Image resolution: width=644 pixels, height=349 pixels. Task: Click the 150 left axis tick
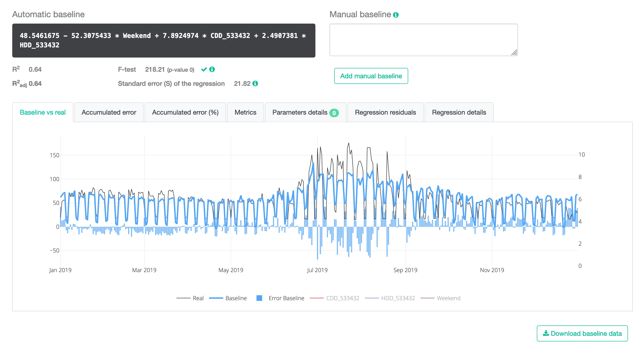54,155
